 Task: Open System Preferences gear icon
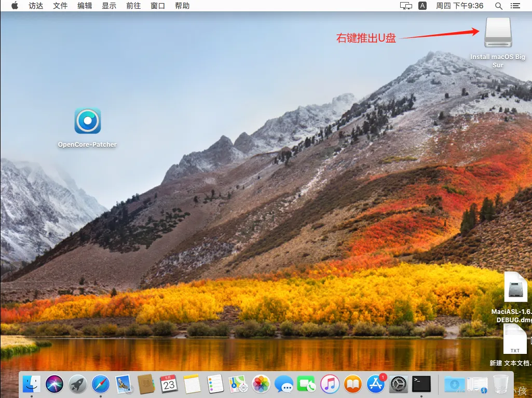click(399, 384)
